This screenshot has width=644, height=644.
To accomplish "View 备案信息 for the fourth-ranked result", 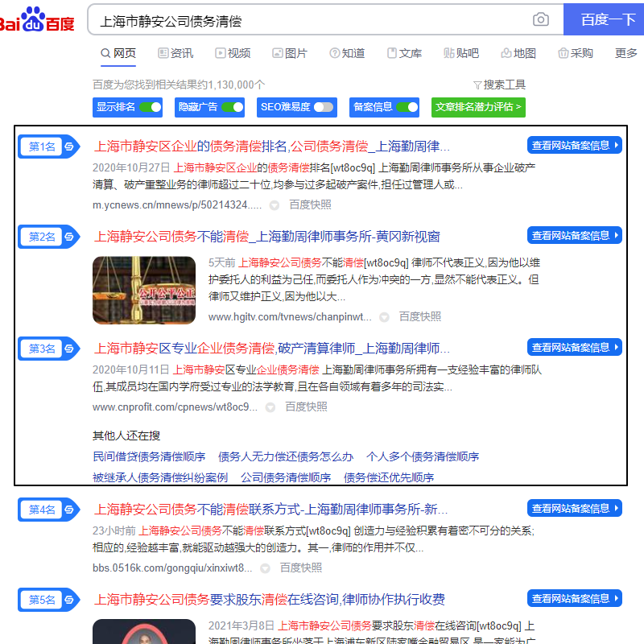I will point(575,509).
